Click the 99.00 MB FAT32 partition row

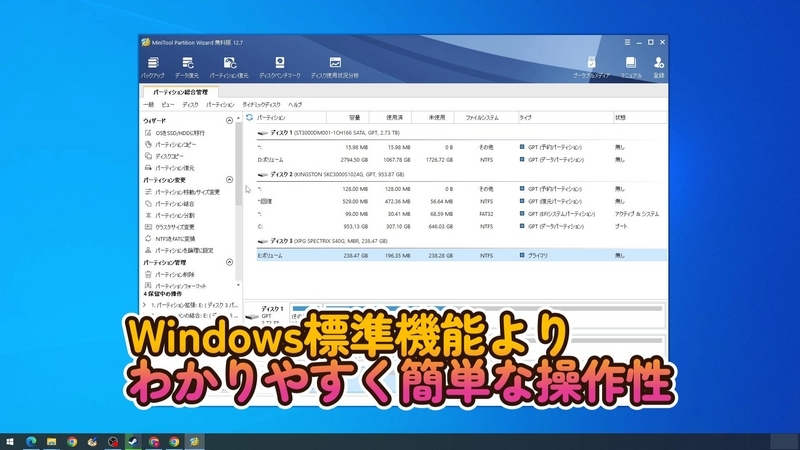pyautogui.click(x=461, y=214)
